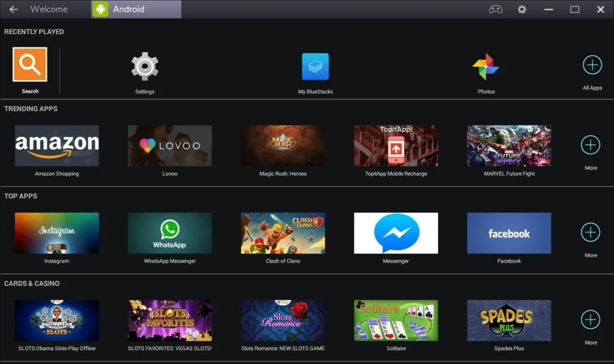Open MARVEL Future Fight

(x=508, y=145)
